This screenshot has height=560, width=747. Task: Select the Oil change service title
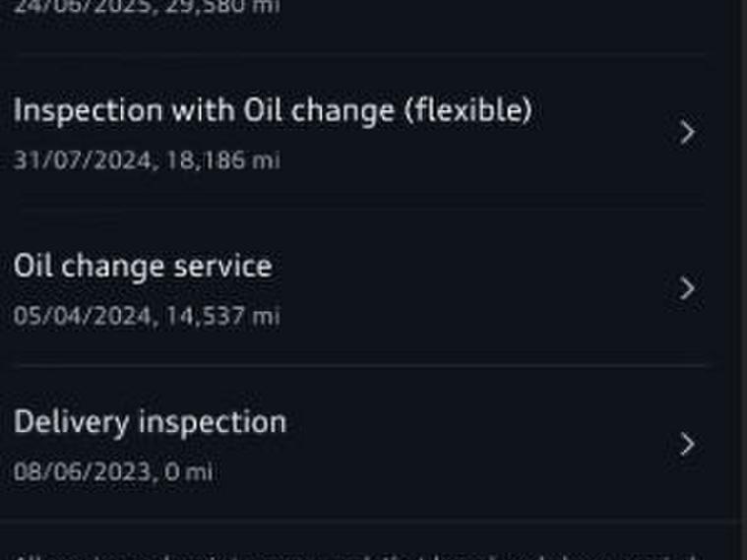click(143, 266)
